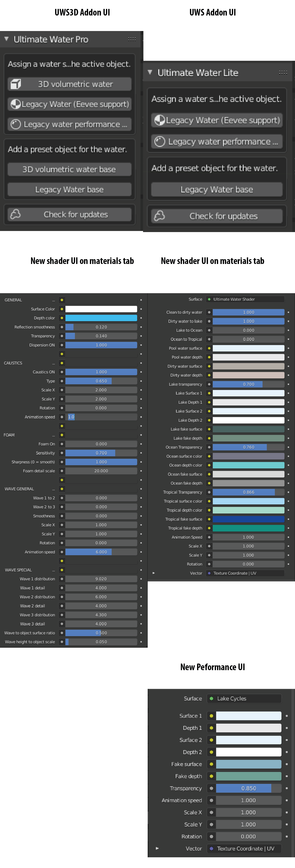Click grip dots on Ultimate Water Lite header
The height and width of the screenshot is (868, 295).
[283, 72]
